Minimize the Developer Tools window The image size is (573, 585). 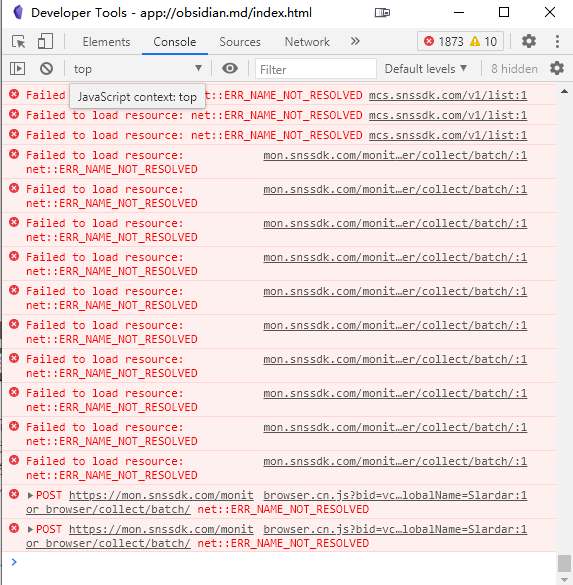click(459, 13)
